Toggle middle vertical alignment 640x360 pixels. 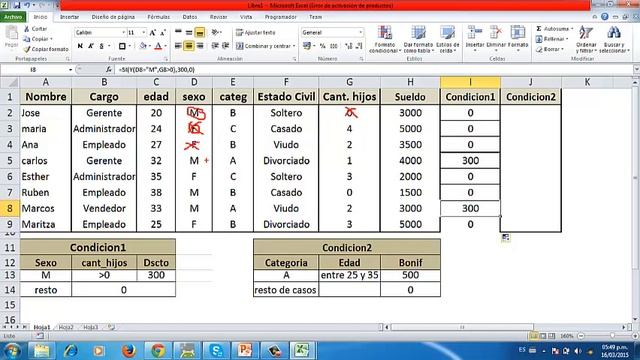[x=189, y=32]
